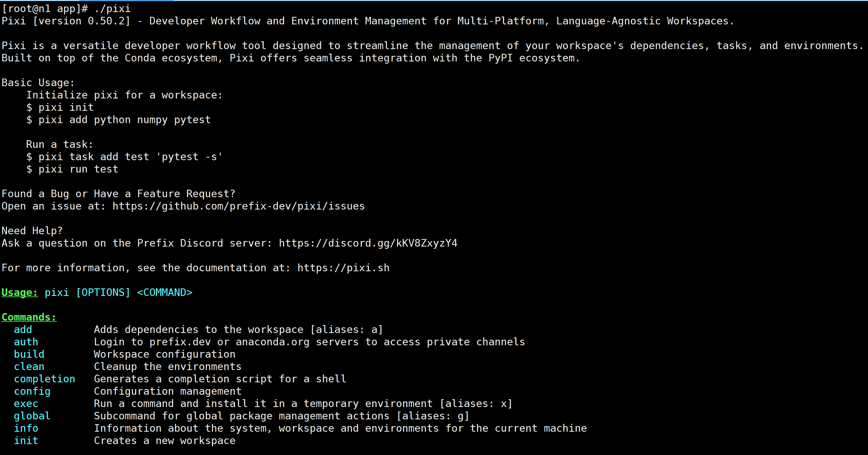
Task: Click the '<COMMAND>' placeholder in usage line
Action: [x=165, y=292]
